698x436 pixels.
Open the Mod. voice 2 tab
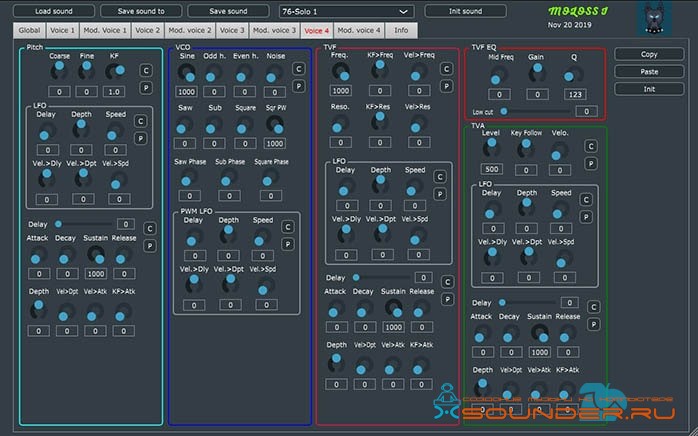[x=190, y=30]
